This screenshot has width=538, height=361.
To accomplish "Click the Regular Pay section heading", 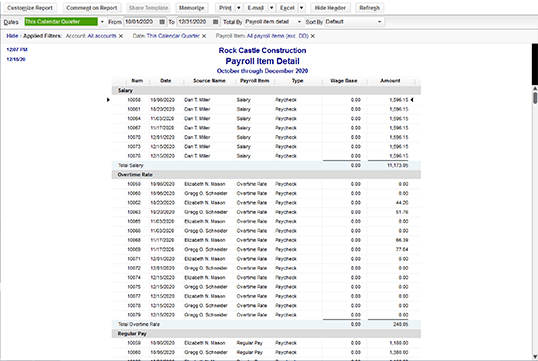I will (132, 334).
